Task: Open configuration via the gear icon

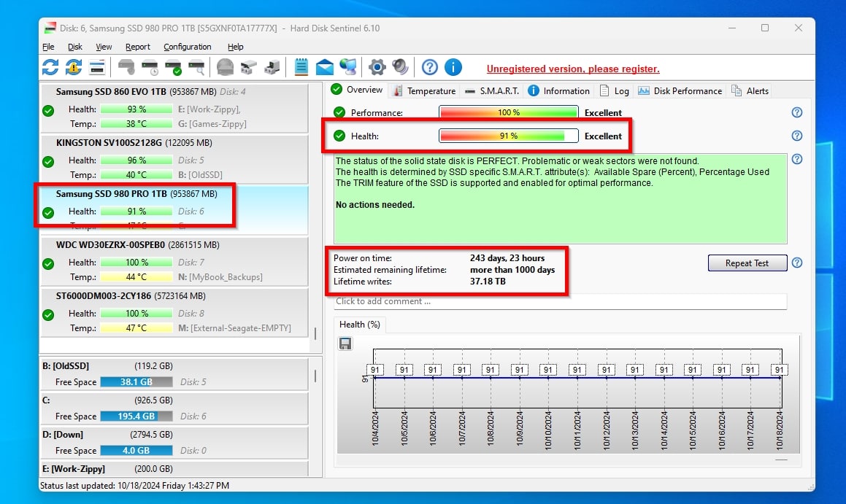Action: 377,68
